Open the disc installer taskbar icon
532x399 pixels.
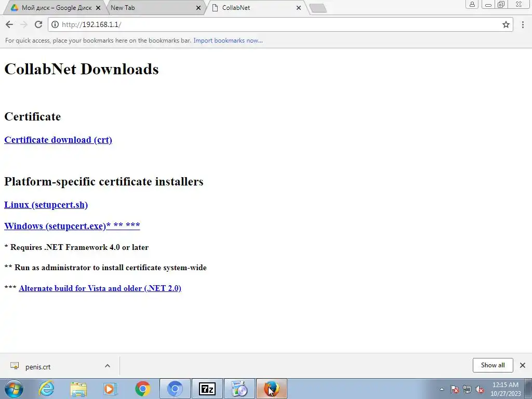coord(239,389)
